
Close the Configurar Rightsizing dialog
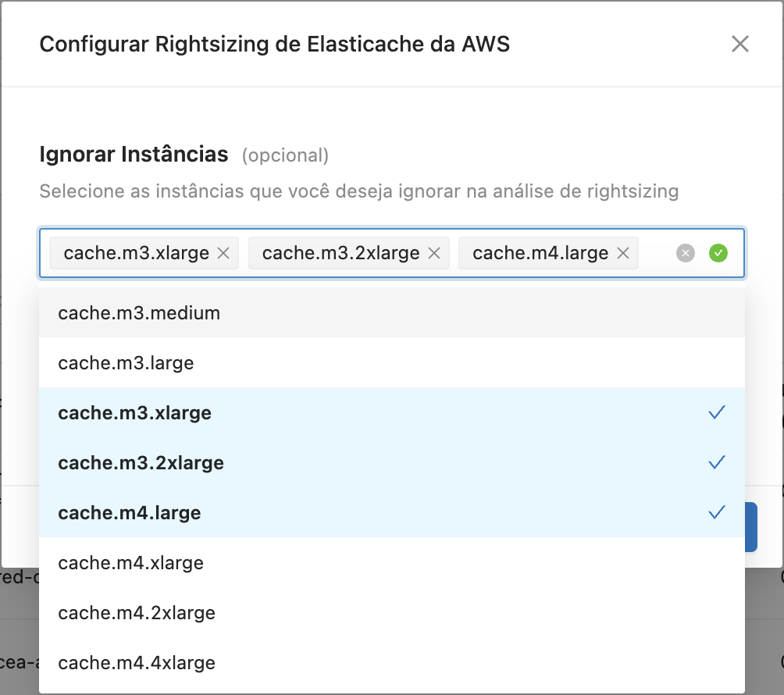739,44
